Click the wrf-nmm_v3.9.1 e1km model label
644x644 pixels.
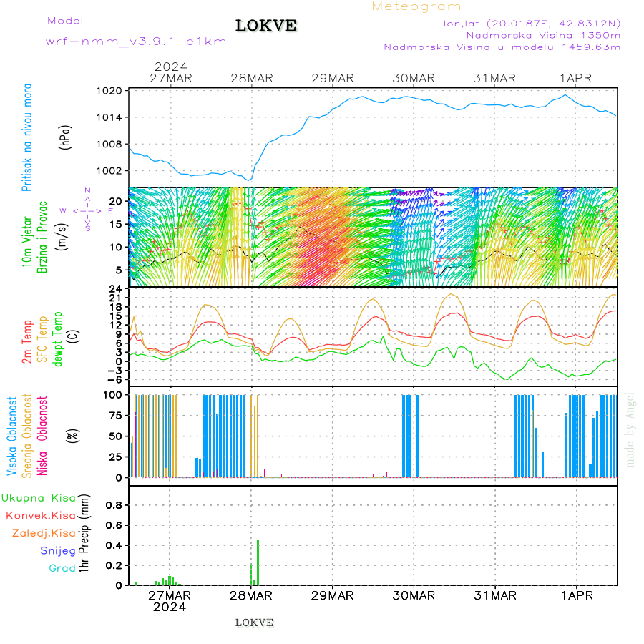point(136,42)
